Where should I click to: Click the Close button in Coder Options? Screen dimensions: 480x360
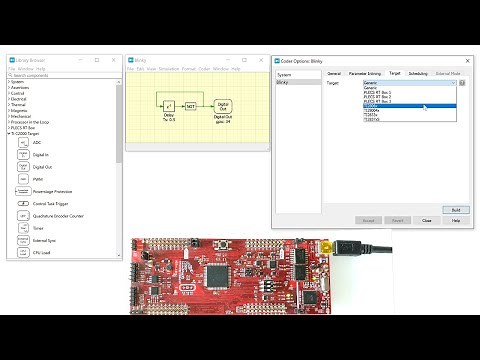[x=427, y=220]
